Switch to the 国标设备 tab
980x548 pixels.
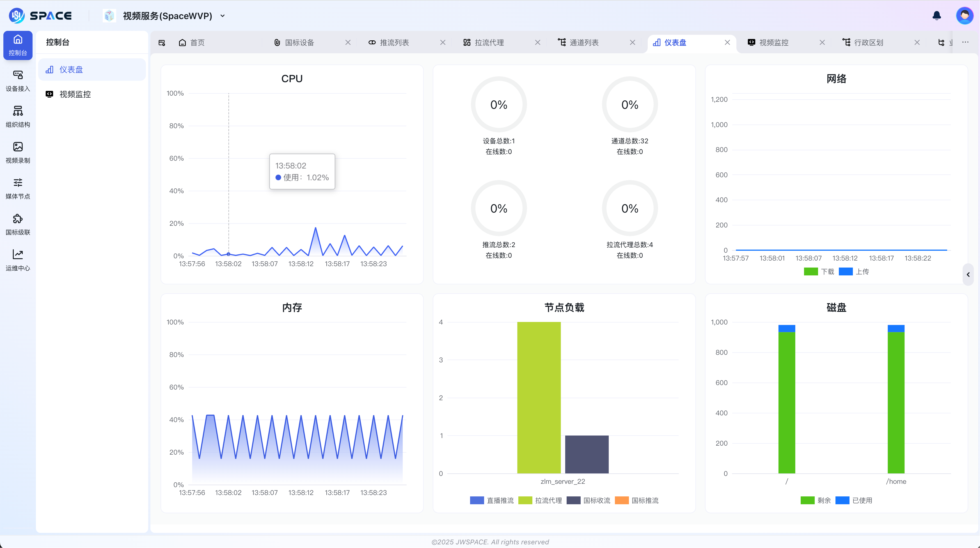[299, 43]
